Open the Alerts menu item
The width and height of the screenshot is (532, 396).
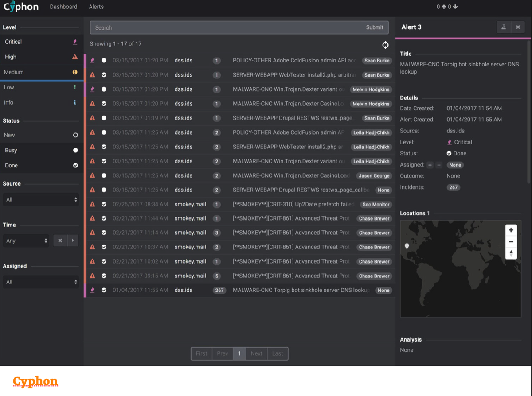click(x=96, y=7)
